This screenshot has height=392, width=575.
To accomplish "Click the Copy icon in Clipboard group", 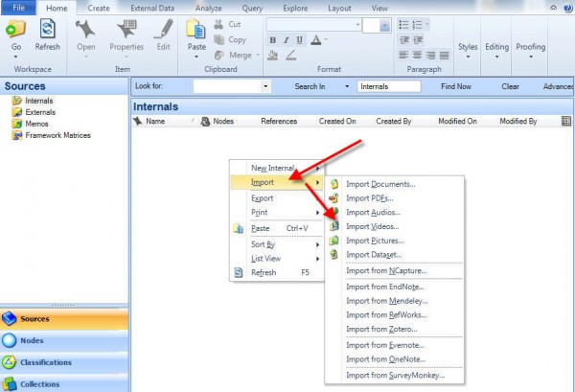I will tap(218, 39).
